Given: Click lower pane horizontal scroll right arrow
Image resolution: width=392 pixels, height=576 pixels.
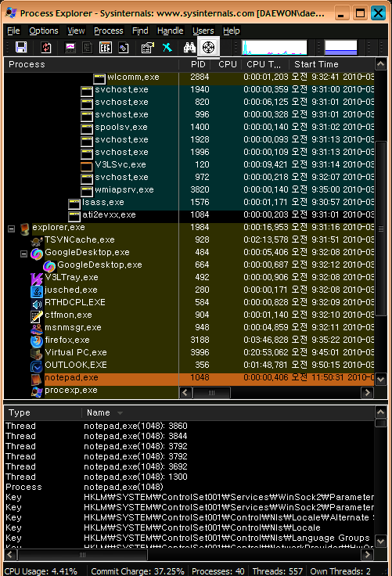Looking at the screenshot, I should 368,554.
